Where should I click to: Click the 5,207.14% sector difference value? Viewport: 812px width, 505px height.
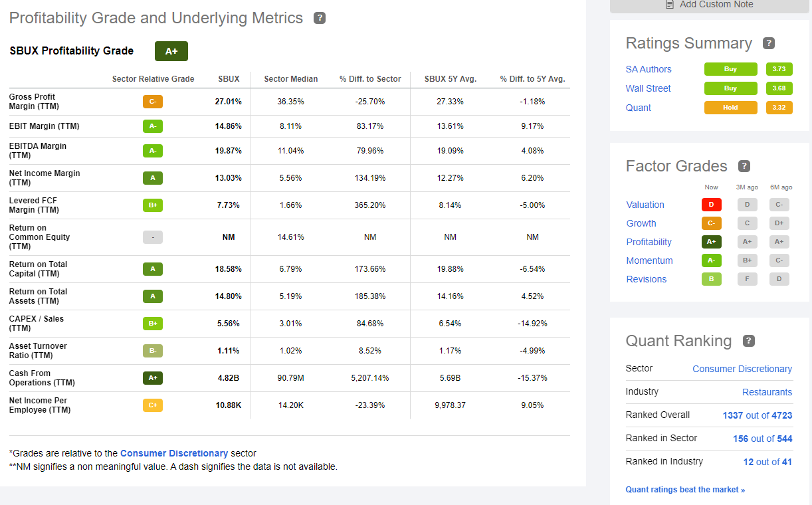pos(370,378)
